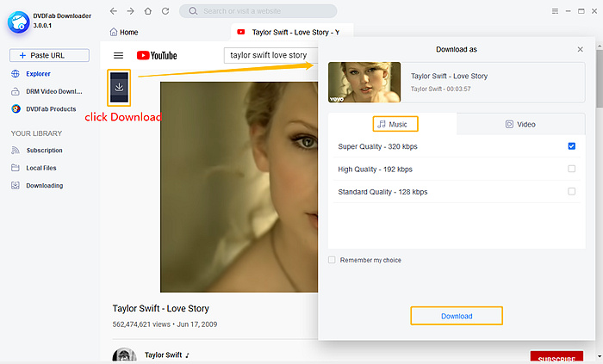
Task: Click the DVDFab Downloader logo
Action: point(18,22)
